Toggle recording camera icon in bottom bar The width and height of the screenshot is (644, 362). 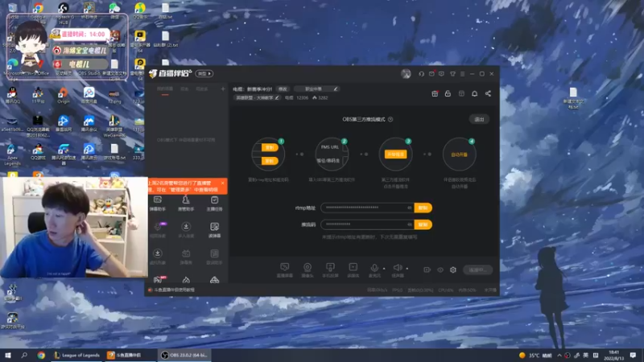(427, 269)
